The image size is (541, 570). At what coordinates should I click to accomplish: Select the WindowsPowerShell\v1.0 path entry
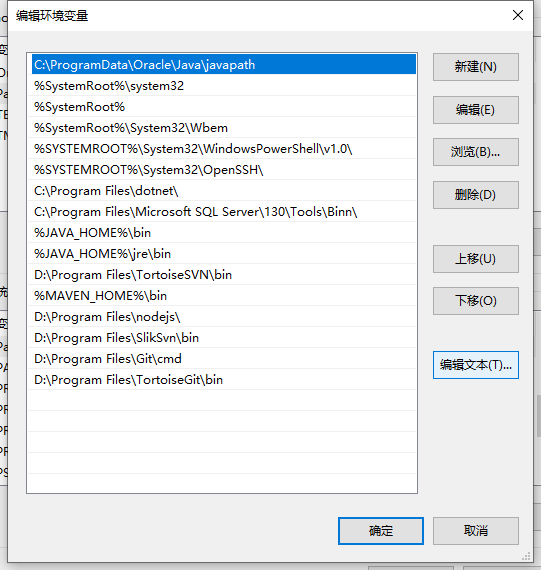tap(222, 149)
